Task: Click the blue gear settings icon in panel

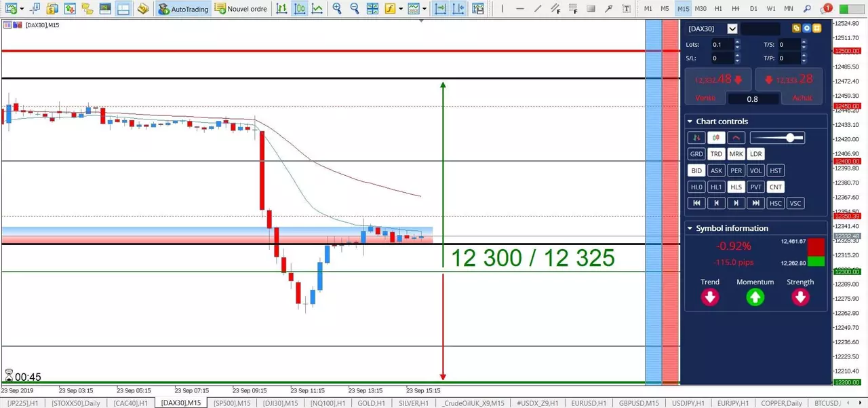Action: click(x=807, y=29)
